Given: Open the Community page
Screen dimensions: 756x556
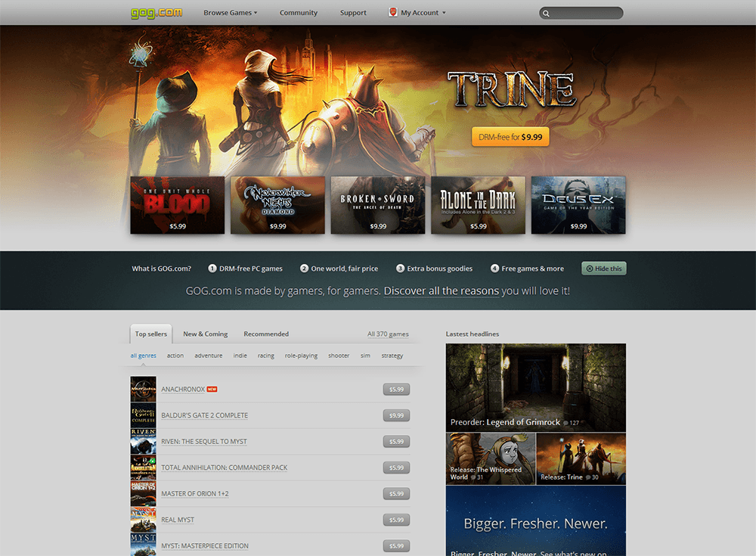Looking at the screenshot, I should pos(299,13).
